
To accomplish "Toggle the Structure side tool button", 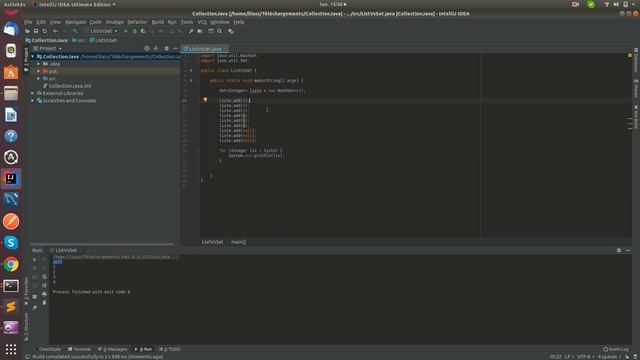I will pyautogui.click(x=27, y=327).
